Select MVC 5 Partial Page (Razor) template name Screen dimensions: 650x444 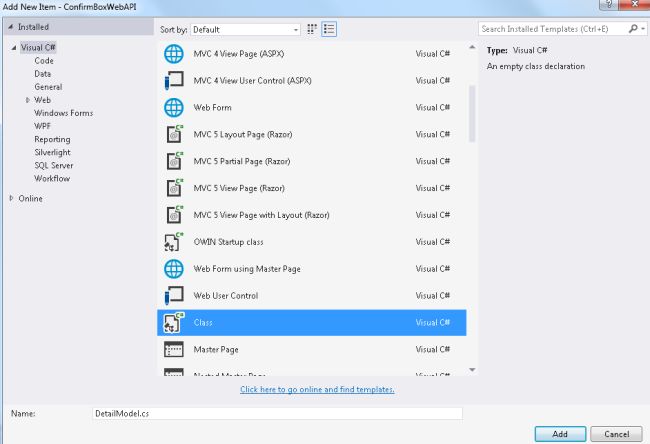pos(242,161)
